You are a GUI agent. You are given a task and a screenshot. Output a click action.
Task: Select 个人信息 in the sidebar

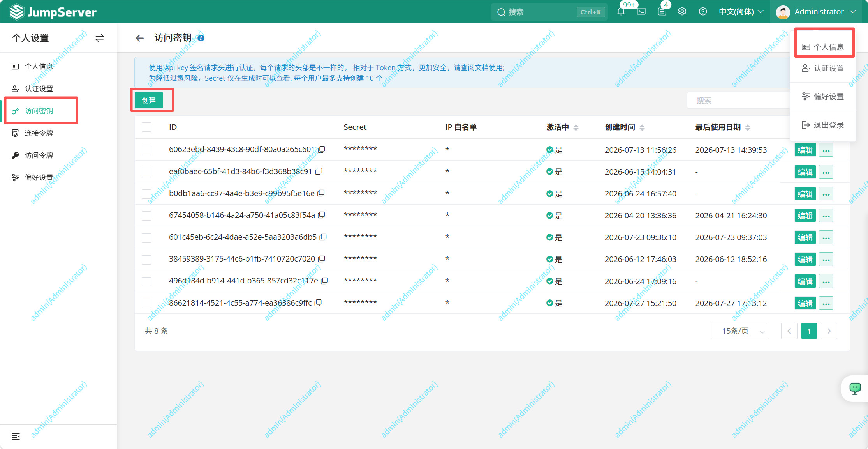pyautogui.click(x=58, y=66)
